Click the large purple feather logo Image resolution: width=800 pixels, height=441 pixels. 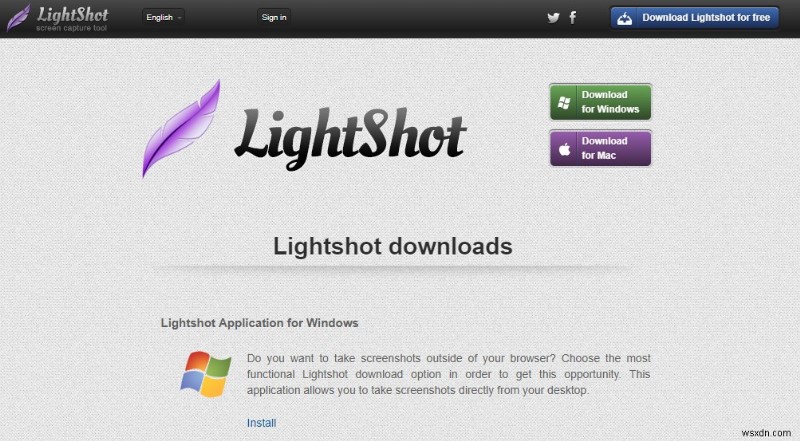(181, 129)
